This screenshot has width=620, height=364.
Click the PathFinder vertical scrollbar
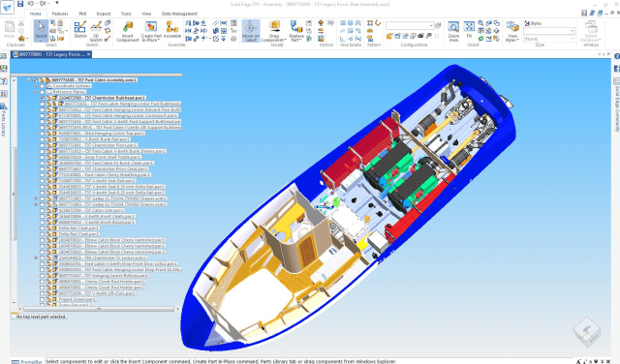tap(14, 193)
